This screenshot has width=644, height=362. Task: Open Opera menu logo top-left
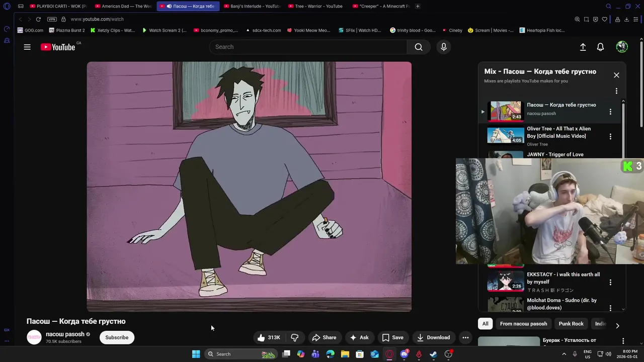click(7, 6)
